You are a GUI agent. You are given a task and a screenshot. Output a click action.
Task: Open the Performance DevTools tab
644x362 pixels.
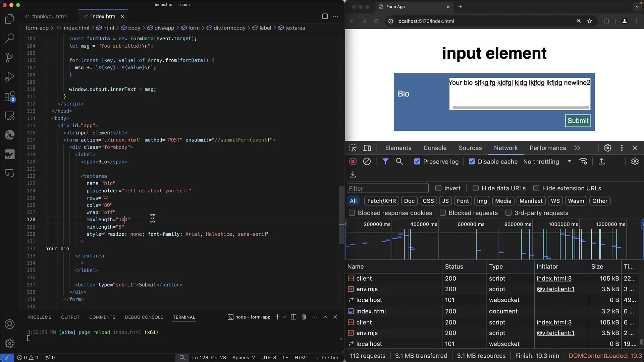(548, 148)
